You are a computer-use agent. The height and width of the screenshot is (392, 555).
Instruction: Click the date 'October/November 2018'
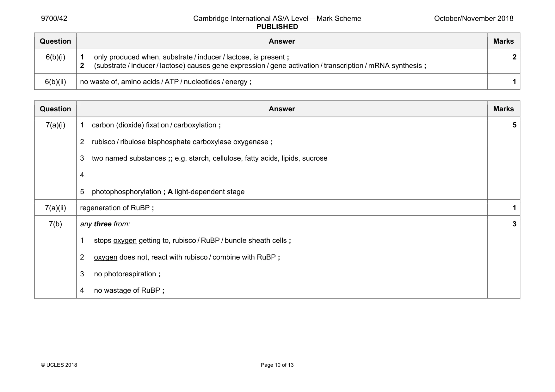coord(473,19)
